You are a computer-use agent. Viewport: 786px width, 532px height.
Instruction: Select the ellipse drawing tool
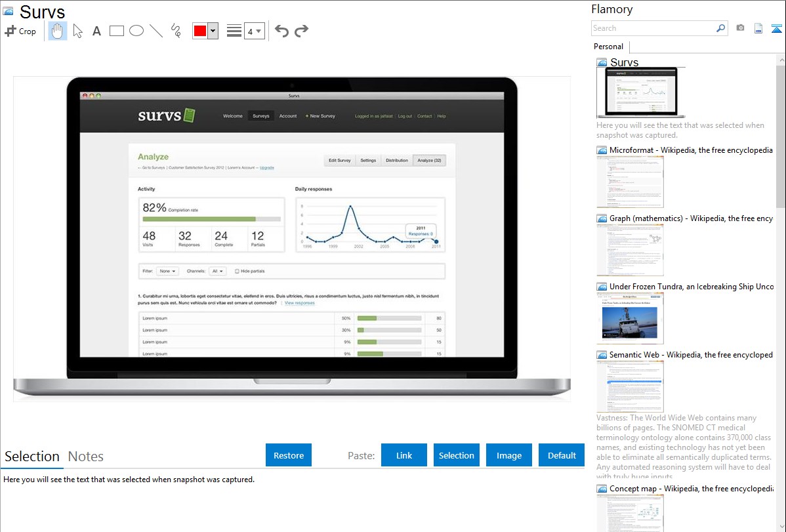136,31
